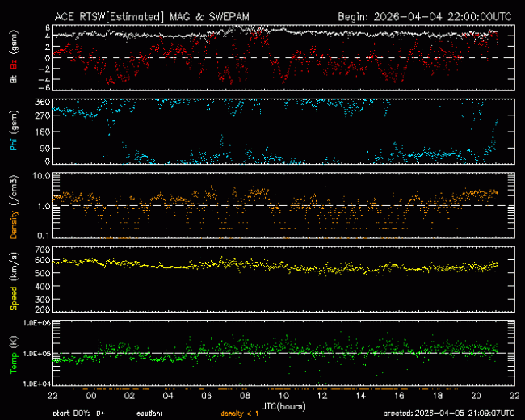Click the '10.0' tick on Density axis
The width and height of the screenshot is (525, 420).
point(41,176)
